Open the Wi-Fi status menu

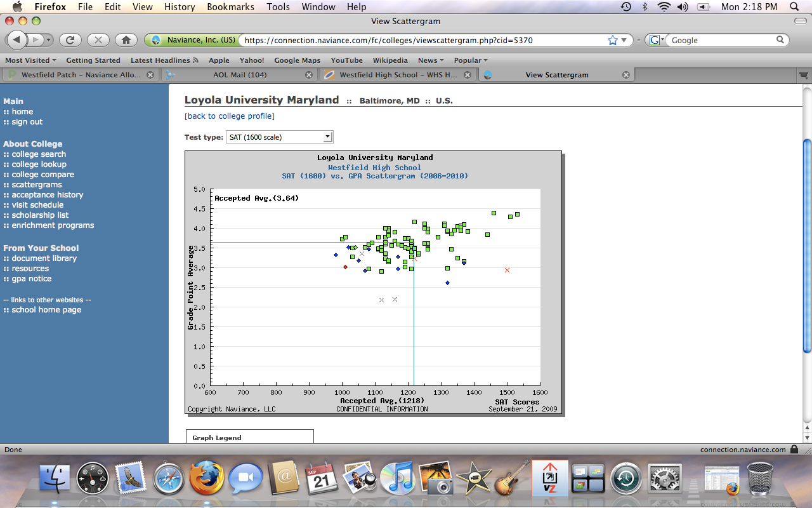(664, 7)
